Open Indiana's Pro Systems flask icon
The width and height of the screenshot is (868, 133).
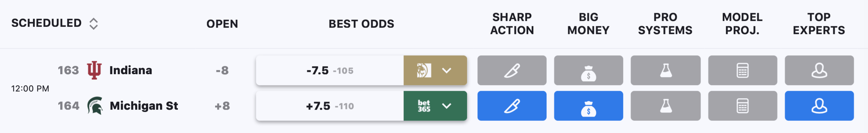[665, 70]
